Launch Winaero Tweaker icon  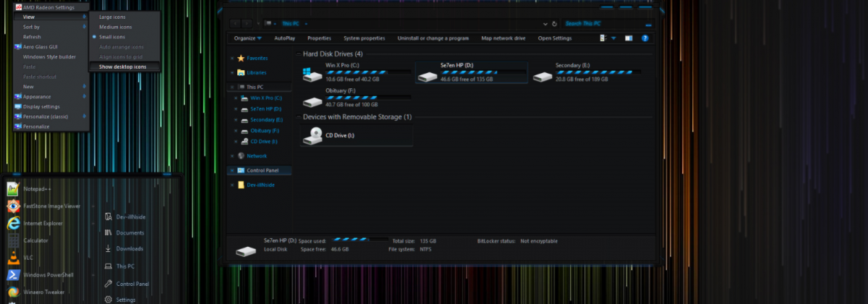point(12,292)
